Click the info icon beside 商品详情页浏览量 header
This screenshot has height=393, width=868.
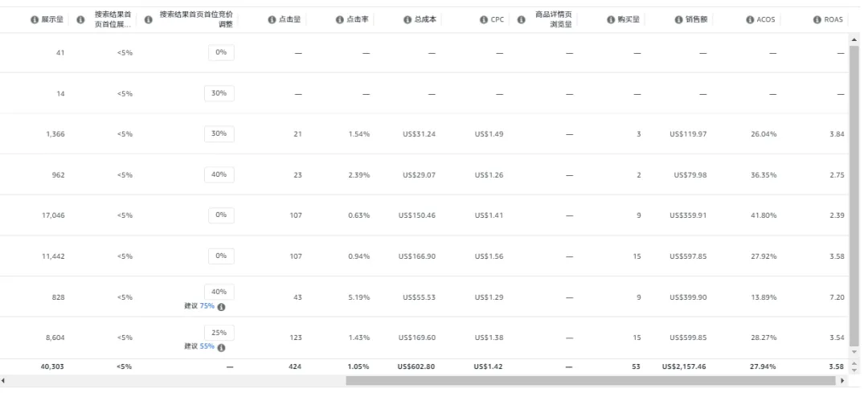pos(521,19)
